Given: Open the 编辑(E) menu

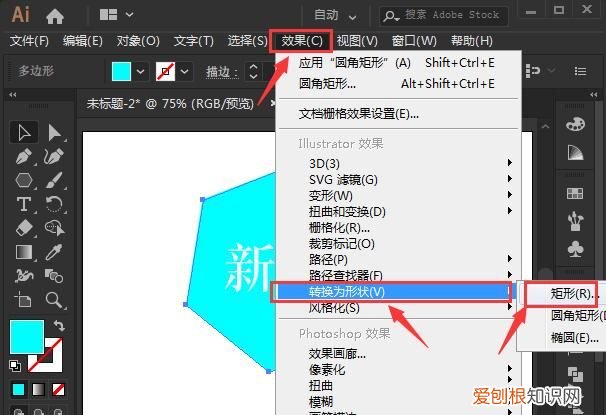Looking at the screenshot, I should click(83, 41).
